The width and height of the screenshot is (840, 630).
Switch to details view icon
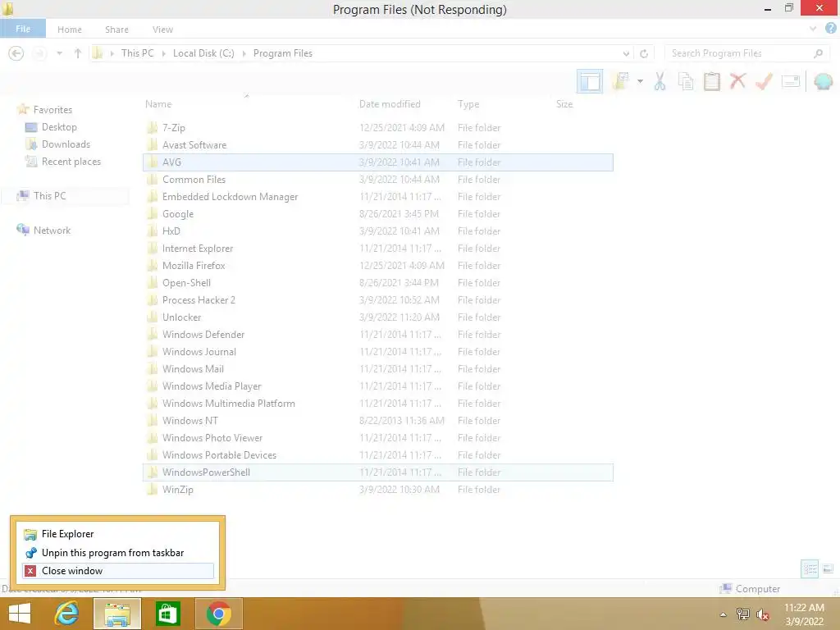[x=810, y=568]
